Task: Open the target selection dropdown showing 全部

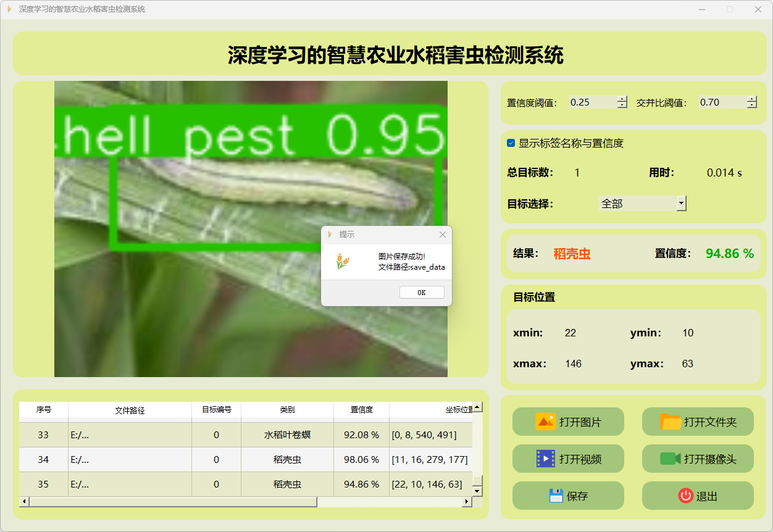Action: point(643,203)
